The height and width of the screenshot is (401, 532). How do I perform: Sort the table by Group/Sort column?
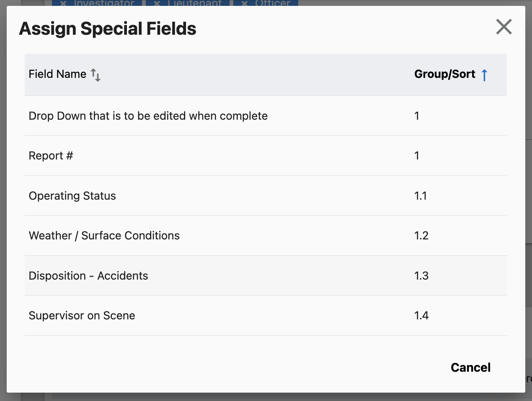click(x=444, y=74)
